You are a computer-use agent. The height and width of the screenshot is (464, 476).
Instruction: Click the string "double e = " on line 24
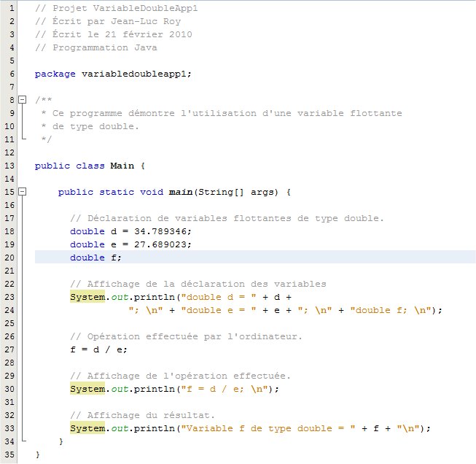(x=219, y=310)
